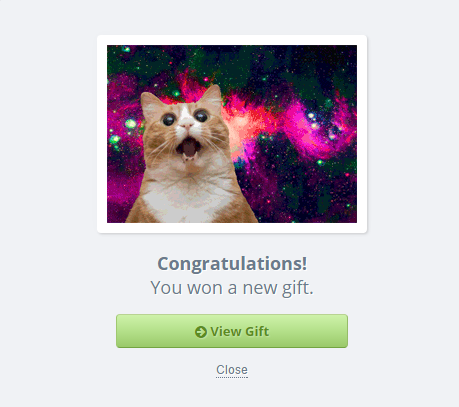Viewport: 459px width, 407px height.
Task: Click the 'You won a new gift.' text
Action: 232,288
